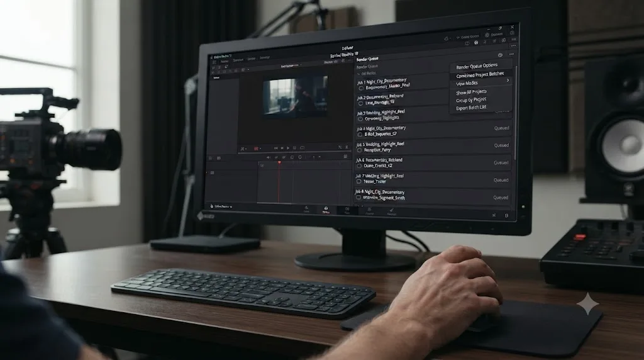Screen dimensions: 644x360
Task: Click Queued status of Job 5 row
Action: pyautogui.click(x=501, y=145)
